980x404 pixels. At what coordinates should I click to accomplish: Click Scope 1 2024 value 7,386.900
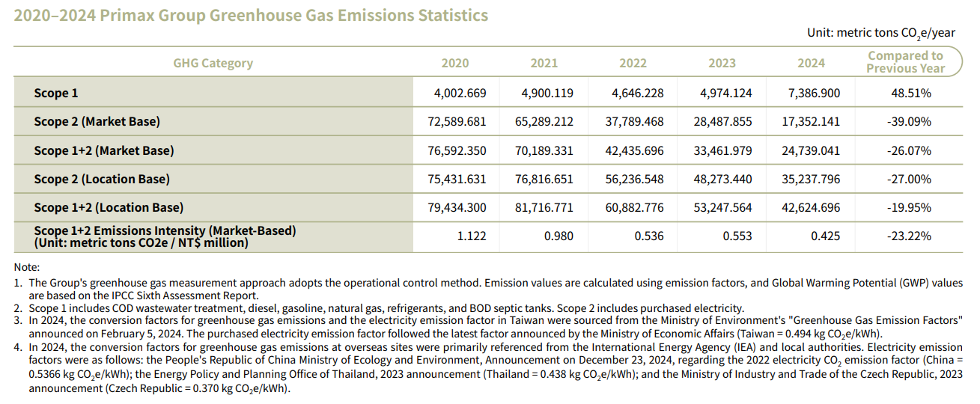[814, 94]
